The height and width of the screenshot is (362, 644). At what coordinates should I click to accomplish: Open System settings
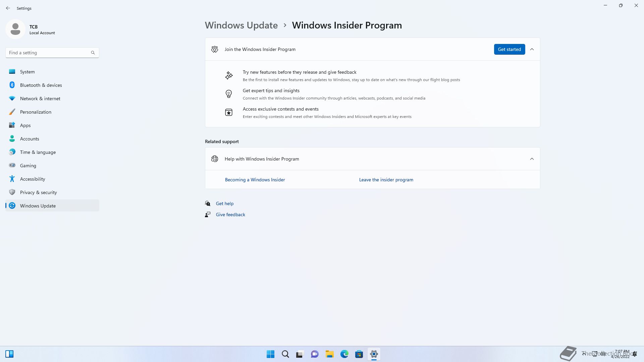coord(52,71)
